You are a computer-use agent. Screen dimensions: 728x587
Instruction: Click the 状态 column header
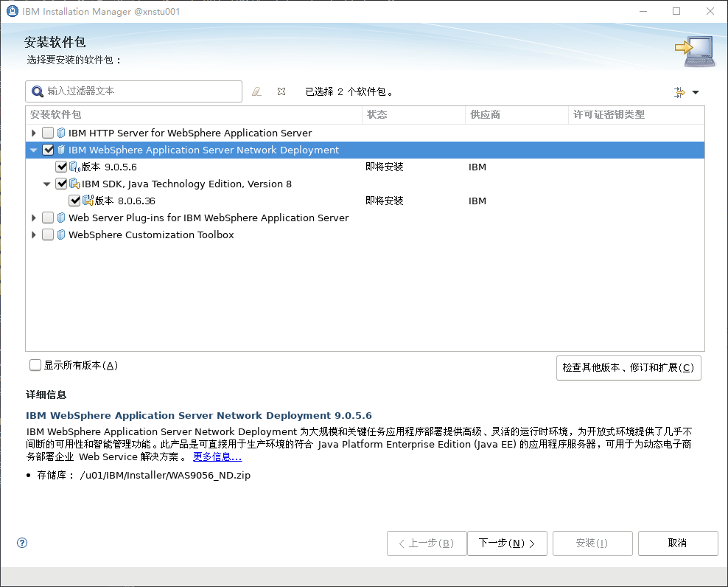tap(413, 115)
